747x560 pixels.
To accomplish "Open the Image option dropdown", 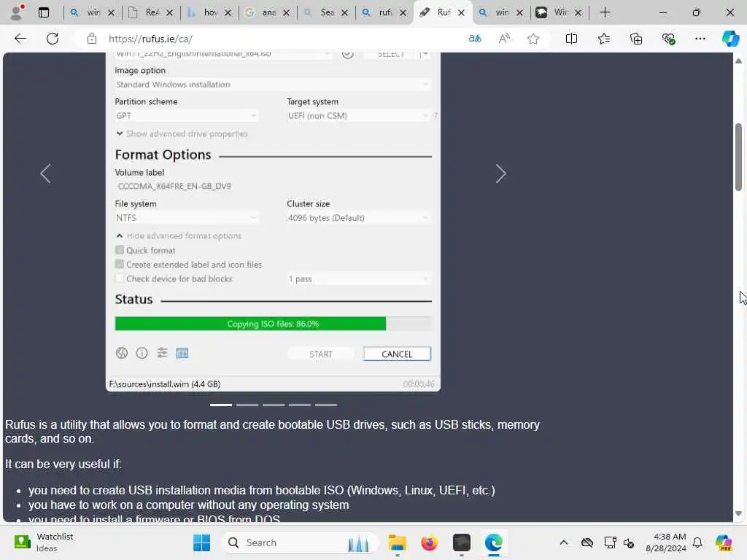I will click(273, 85).
